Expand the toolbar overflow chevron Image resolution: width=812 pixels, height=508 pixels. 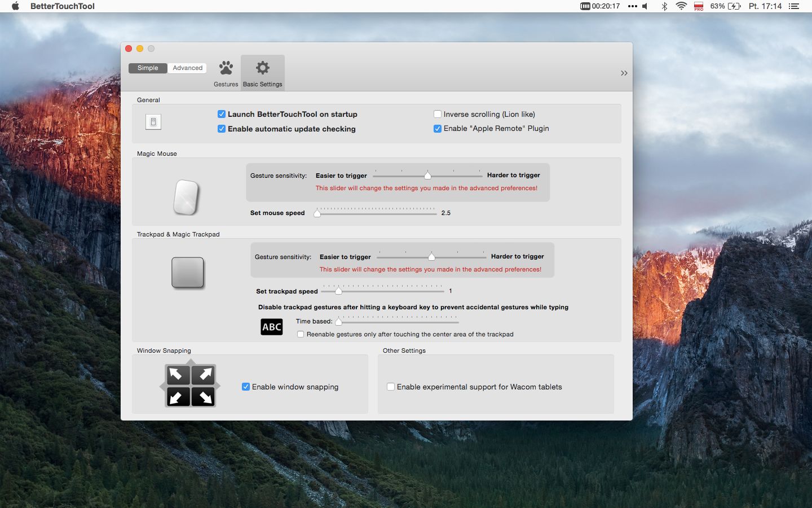624,73
